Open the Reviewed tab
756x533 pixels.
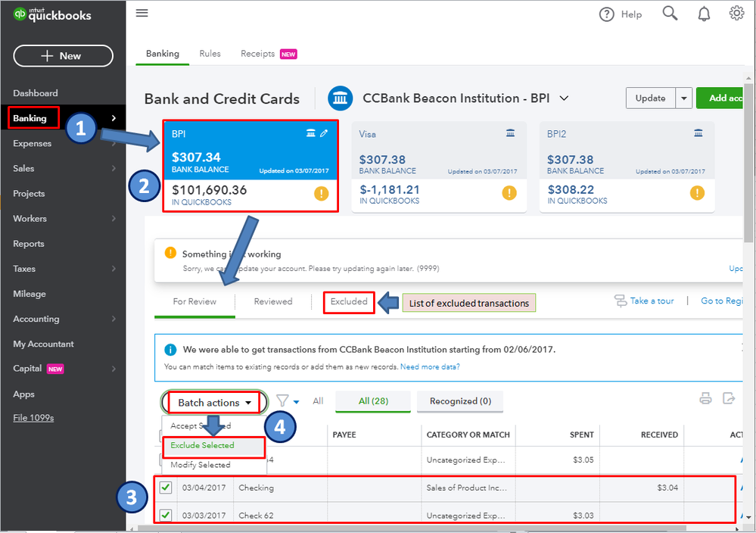point(273,301)
